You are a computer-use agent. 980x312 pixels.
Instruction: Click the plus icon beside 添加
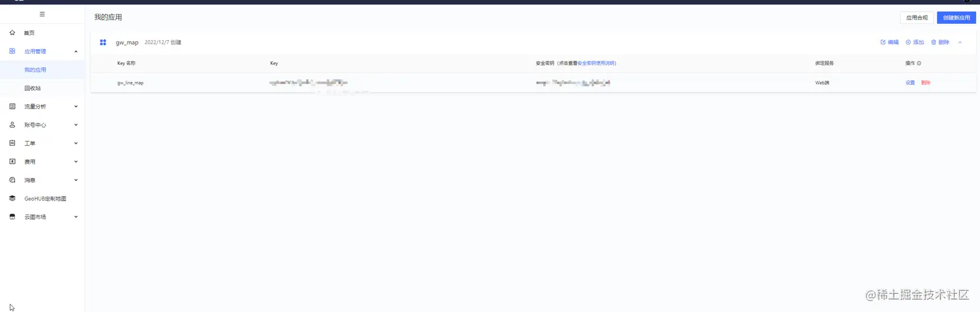[908, 42]
